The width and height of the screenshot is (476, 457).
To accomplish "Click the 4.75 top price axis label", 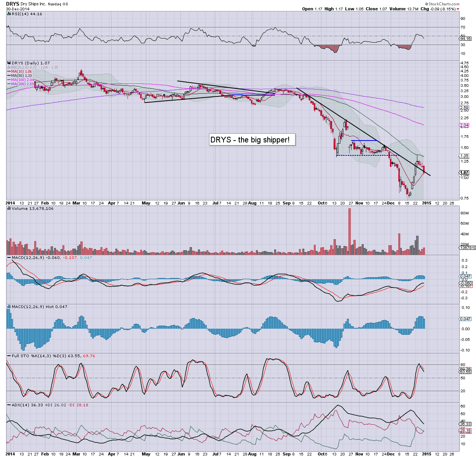I will pyautogui.click(x=464, y=62).
